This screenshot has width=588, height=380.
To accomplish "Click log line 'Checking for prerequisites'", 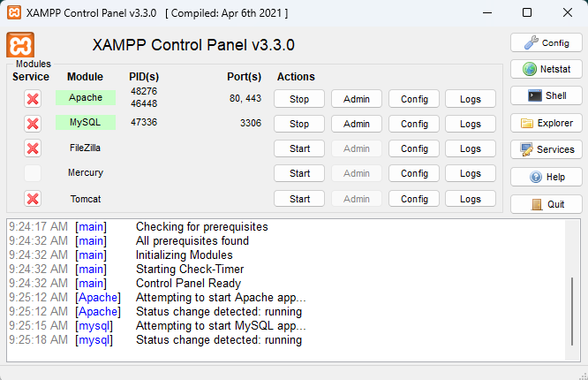I will point(202,227).
